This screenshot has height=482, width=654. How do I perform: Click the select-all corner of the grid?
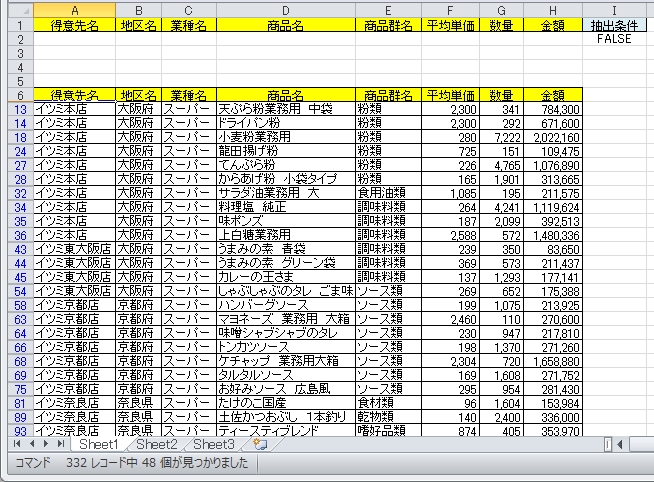pos(16,10)
